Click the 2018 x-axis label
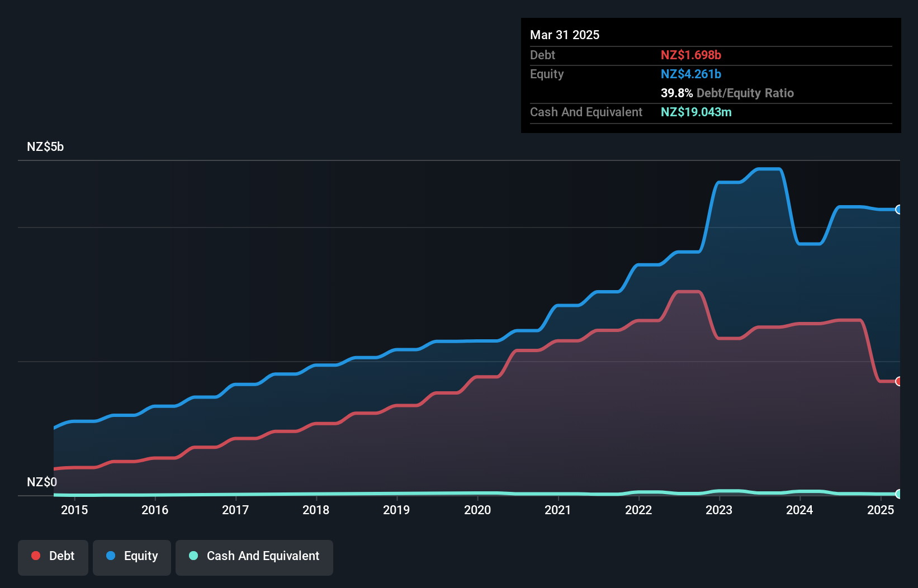Image resolution: width=918 pixels, height=588 pixels. (x=316, y=510)
